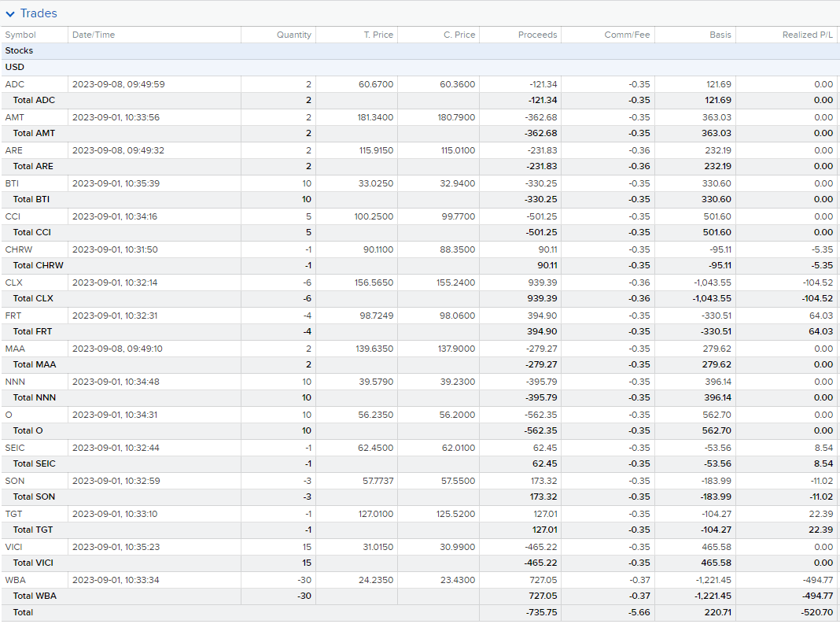Click the Total TGT row label
840x624 pixels.
click(x=33, y=530)
